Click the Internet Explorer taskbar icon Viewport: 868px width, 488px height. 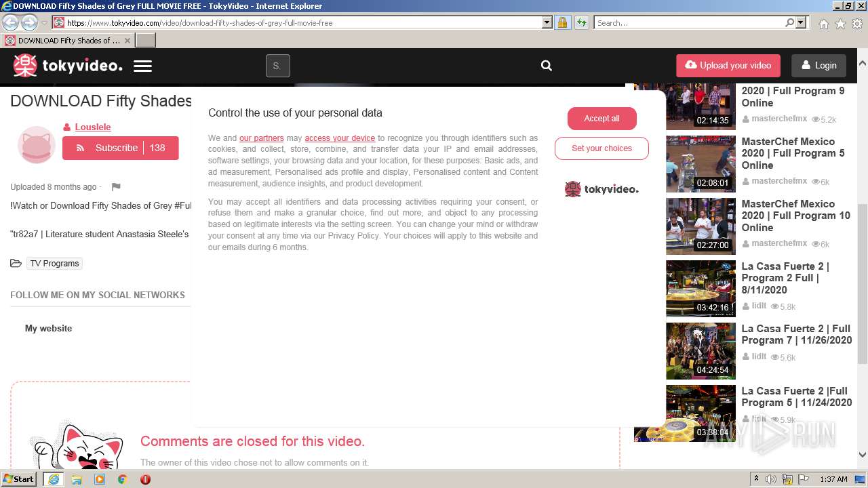54,479
